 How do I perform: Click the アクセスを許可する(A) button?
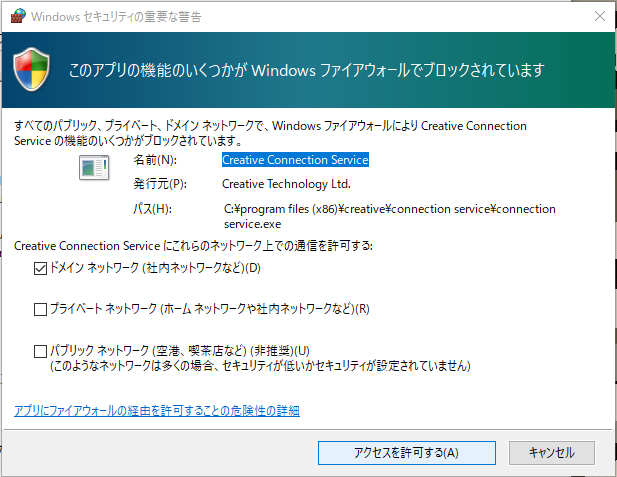click(406, 453)
